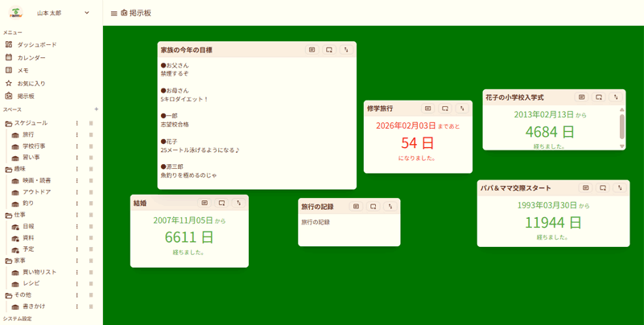Image resolution: width=644 pixels, height=325 pixels.
Task: Click the sort arrows icon on 結婚 card
Action: [238, 204]
